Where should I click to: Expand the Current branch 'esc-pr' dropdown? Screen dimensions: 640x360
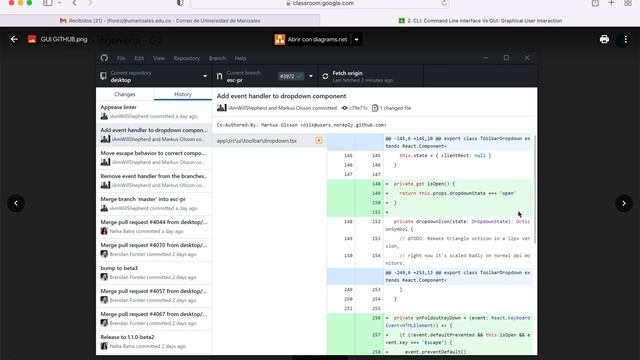[265, 76]
